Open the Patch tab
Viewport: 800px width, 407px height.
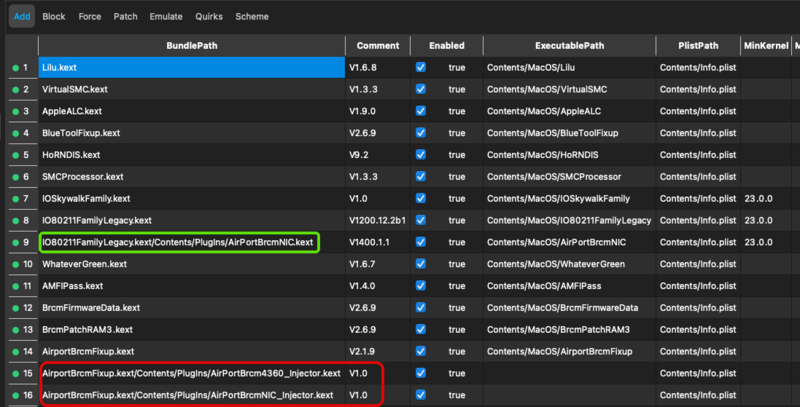(x=126, y=16)
